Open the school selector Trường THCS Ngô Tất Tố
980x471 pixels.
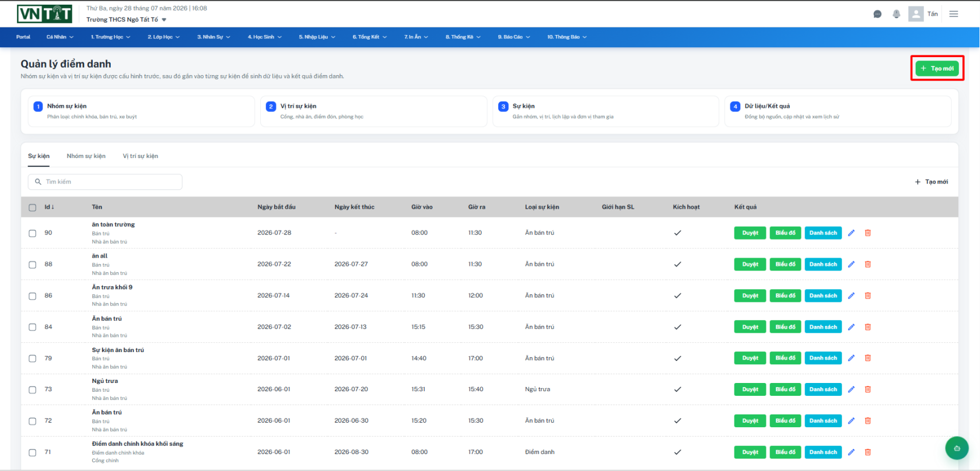127,20
